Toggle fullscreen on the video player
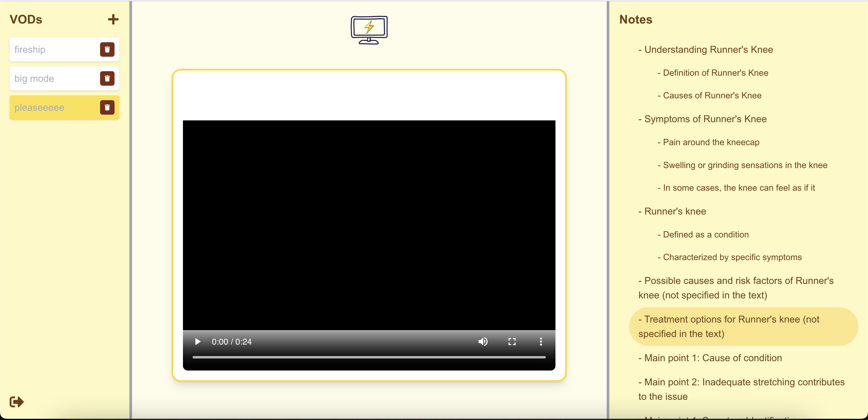Image resolution: width=868 pixels, height=420 pixels. 512,342
